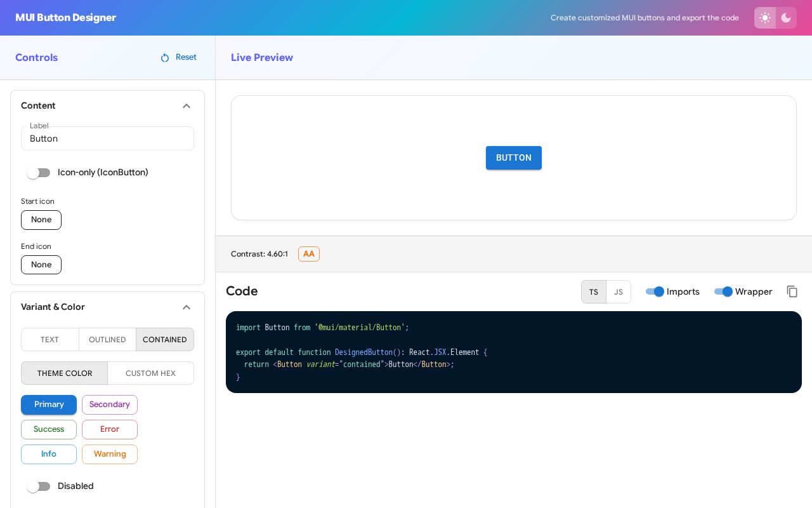Turn off the Wrapper switch
Screen dimensions: 812x508
pos(723,291)
